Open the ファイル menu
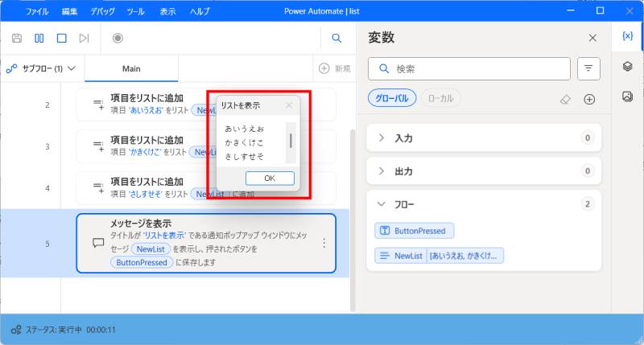Screen dimensions: 644x345 [x=37, y=11]
